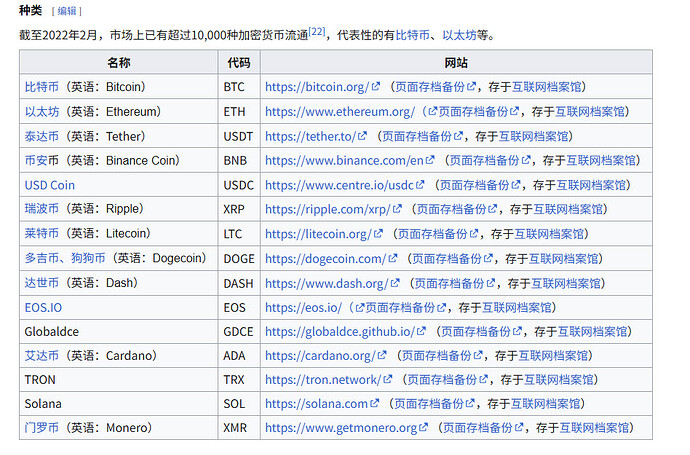Open the EOS.IO article link
The width and height of the screenshot is (690, 455).
(43, 308)
